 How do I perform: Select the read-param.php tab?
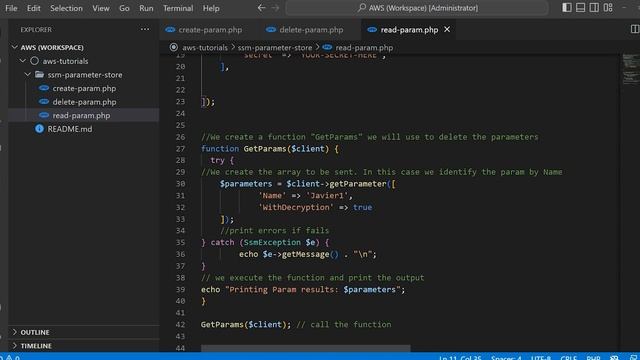(409, 30)
